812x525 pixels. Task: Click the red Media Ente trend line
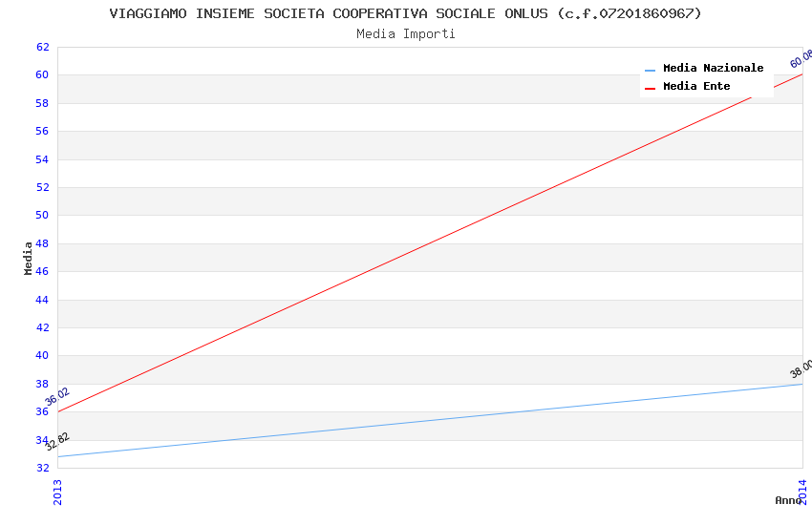tap(430, 243)
